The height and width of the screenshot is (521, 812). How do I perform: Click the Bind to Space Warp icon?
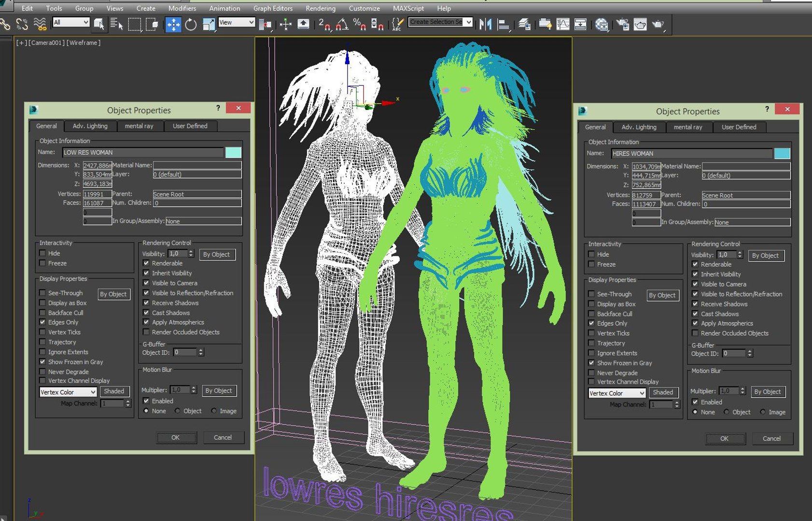40,24
